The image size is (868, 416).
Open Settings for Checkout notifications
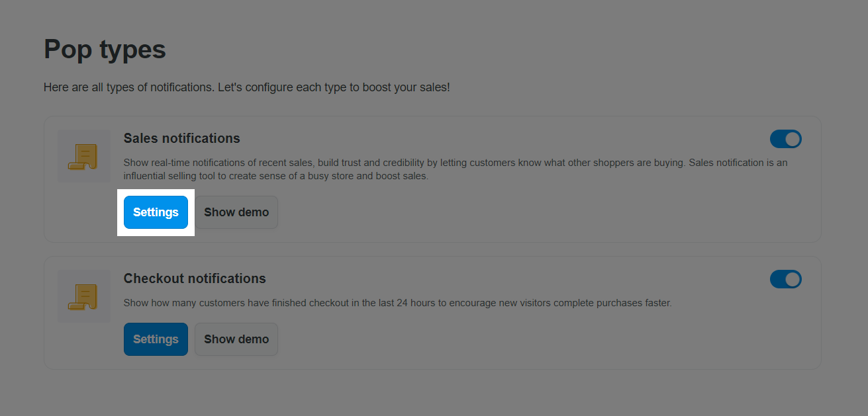click(156, 339)
